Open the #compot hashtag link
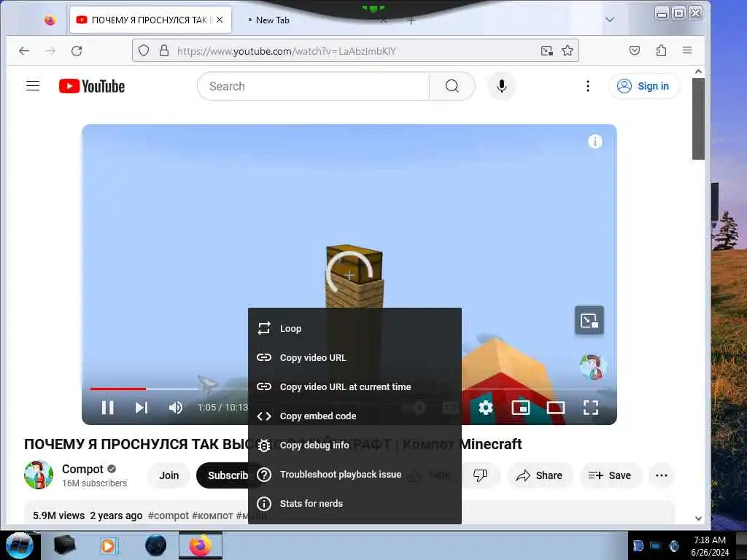The width and height of the screenshot is (747, 560). (x=169, y=516)
